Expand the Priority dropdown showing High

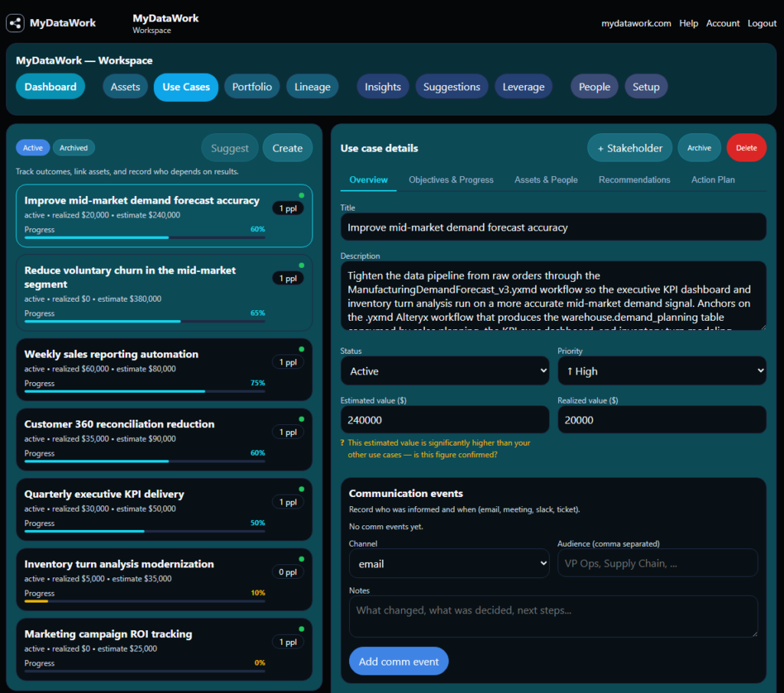662,371
